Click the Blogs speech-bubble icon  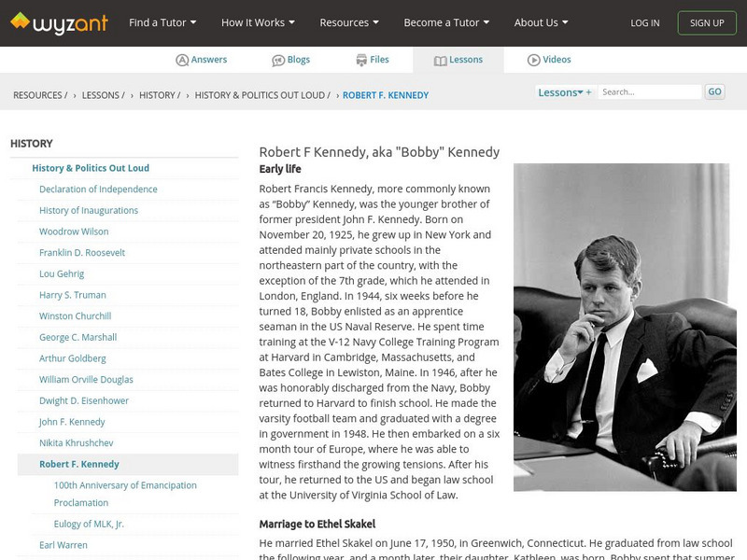[x=276, y=59]
